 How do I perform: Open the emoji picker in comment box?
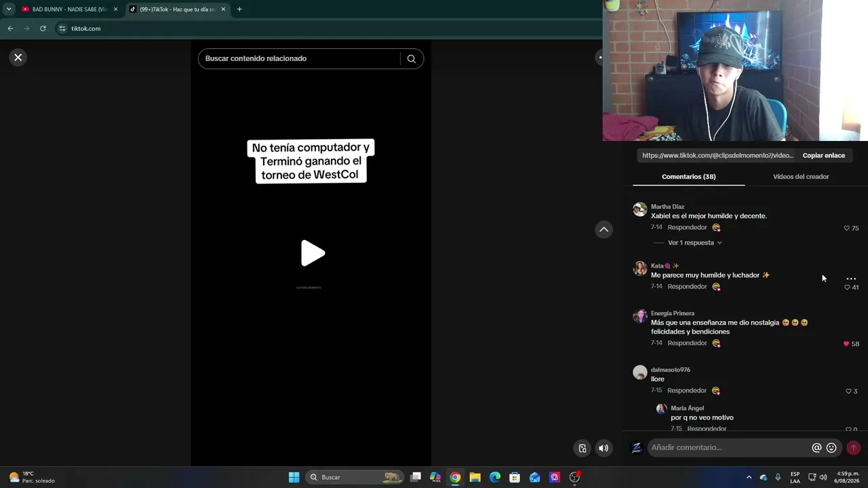(x=831, y=448)
